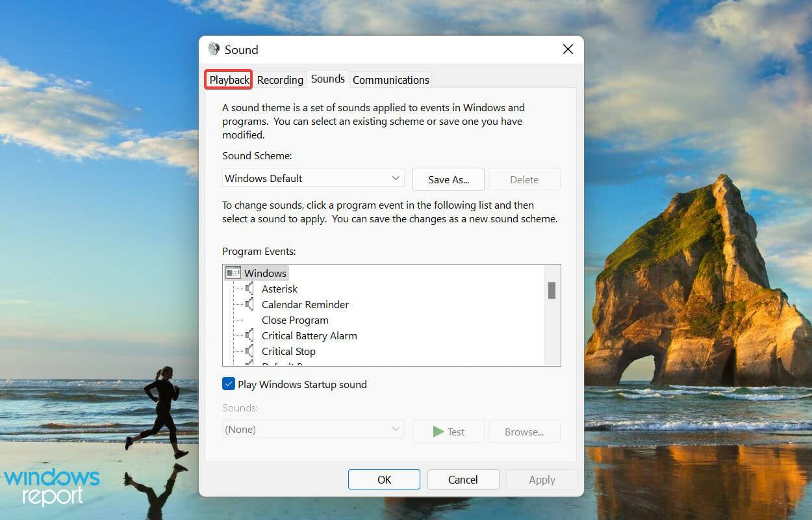Viewport: 812px width, 520px height.
Task: Switch to the Playback tab
Action: pos(228,79)
